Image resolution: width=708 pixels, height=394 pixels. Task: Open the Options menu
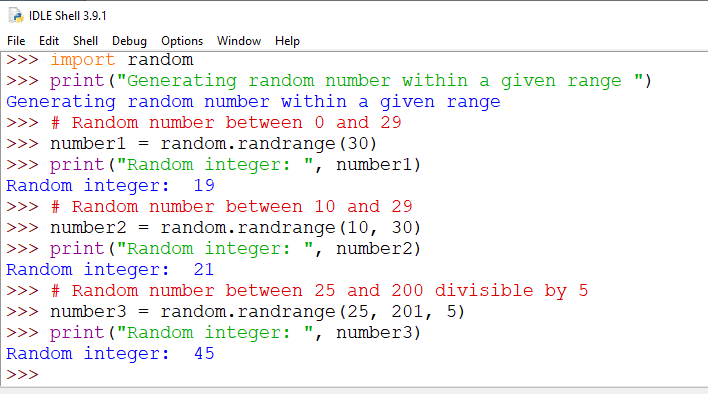coord(182,41)
